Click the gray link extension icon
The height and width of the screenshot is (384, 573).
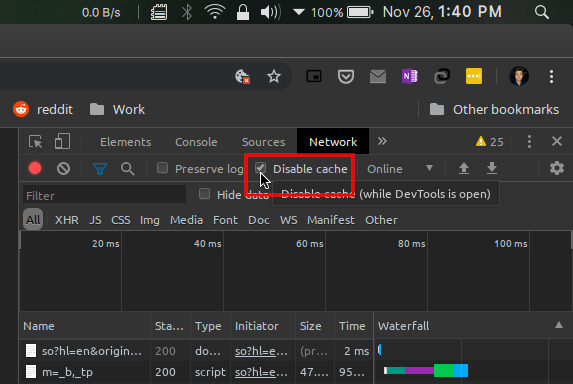coord(442,76)
